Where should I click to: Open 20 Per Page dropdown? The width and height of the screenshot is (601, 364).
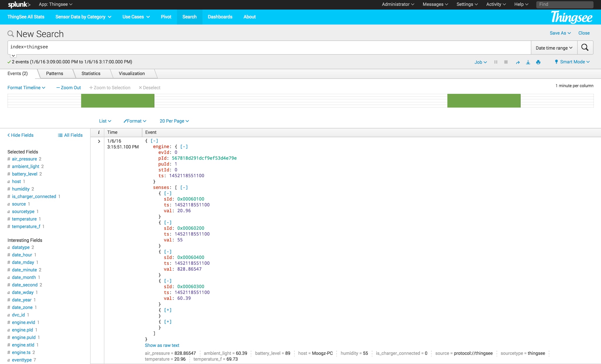click(174, 121)
